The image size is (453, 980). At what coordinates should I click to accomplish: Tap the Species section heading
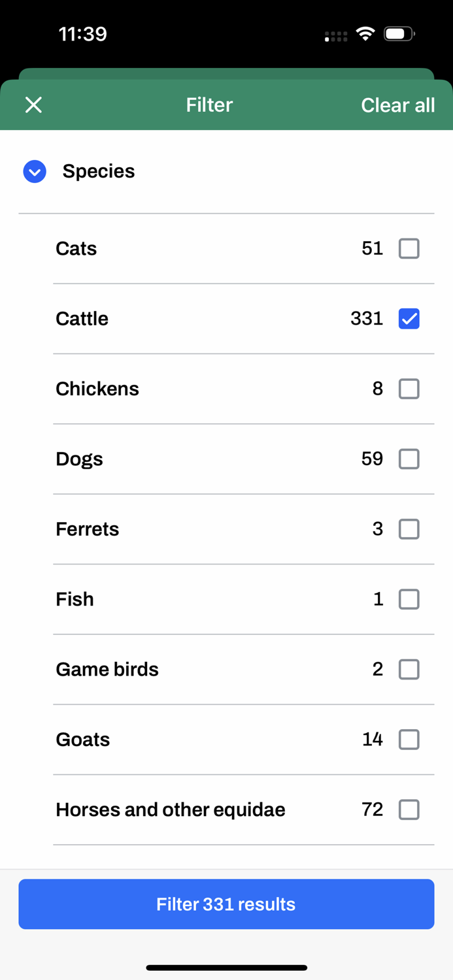99,171
